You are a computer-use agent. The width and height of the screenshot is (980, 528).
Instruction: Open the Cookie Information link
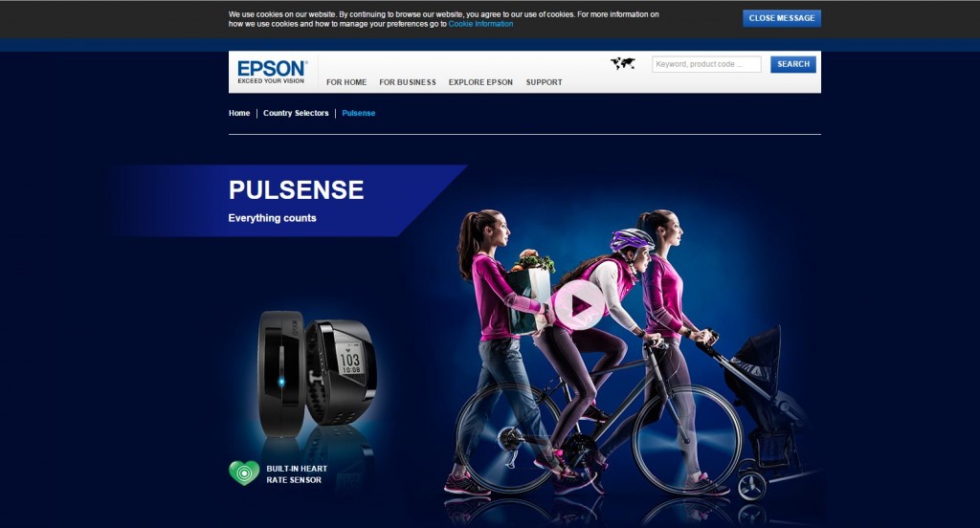(480, 24)
